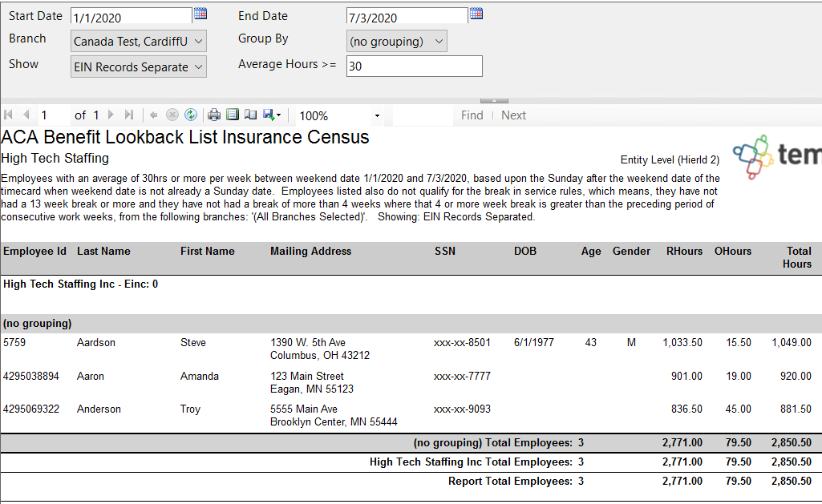Click the Average Hours input field

(414, 66)
